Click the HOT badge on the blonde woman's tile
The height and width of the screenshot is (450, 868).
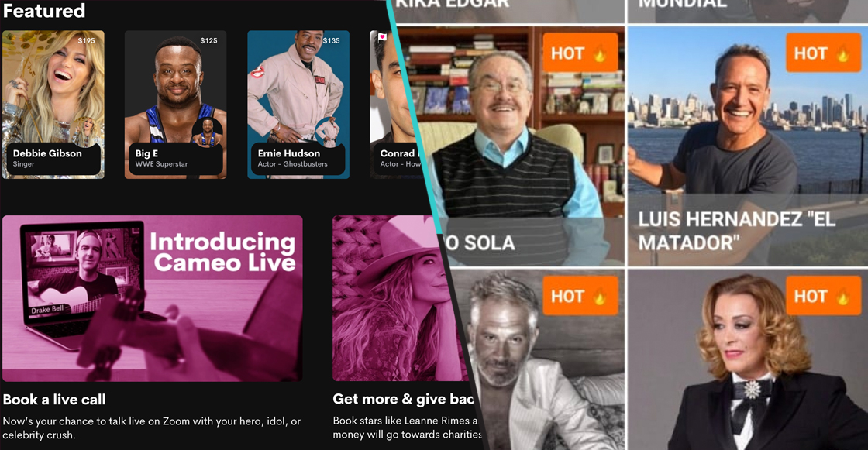click(823, 296)
